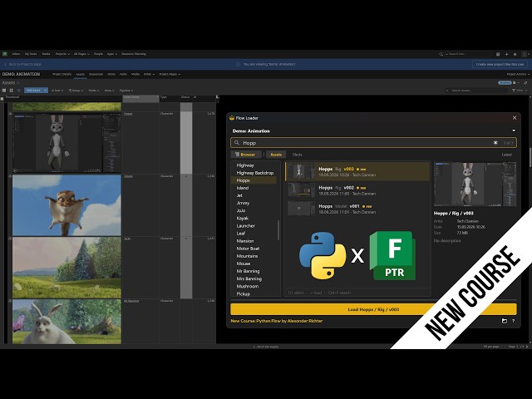The width and height of the screenshot is (532, 399).
Task: Click the global search magnifier icon
Action: coord(441,54)
